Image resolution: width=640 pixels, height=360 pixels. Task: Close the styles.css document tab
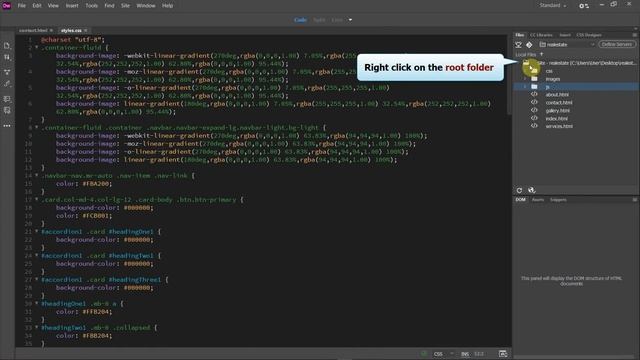(85, 30)
